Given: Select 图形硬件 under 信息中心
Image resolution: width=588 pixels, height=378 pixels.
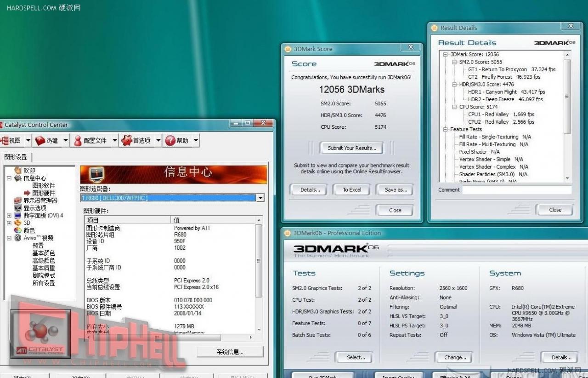Looking at the screenshot, I should (x=44, y=193).
